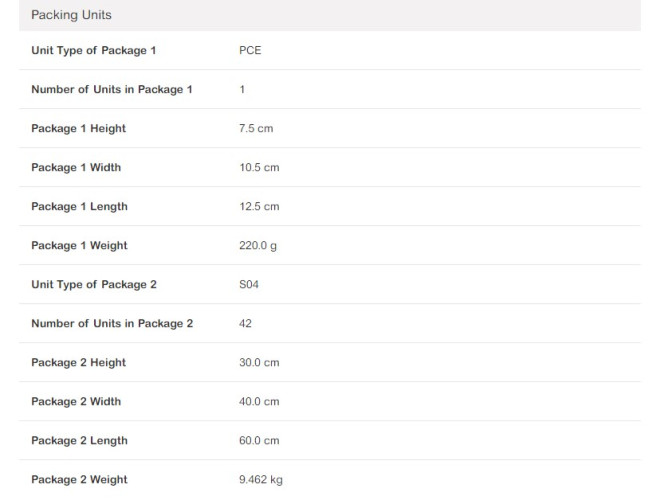Select the value 42 for Package 2 units
This screenshot has width=672, height=500.
click(x=246, y=323)
